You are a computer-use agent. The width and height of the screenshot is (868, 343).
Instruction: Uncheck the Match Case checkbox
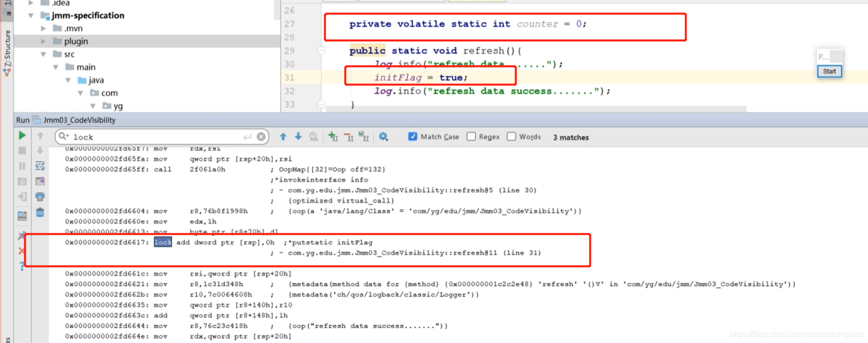(x=412, y=137)
